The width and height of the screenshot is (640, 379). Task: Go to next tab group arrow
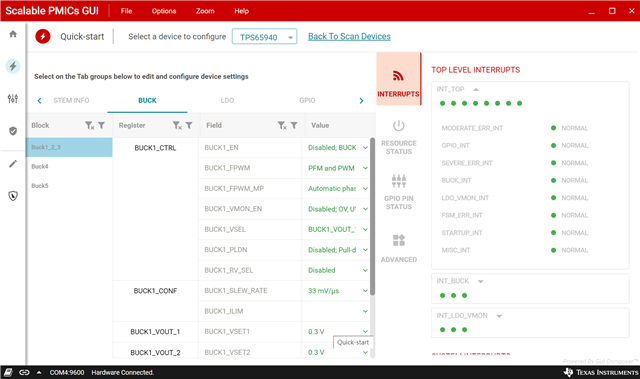[x=361, y=100]
